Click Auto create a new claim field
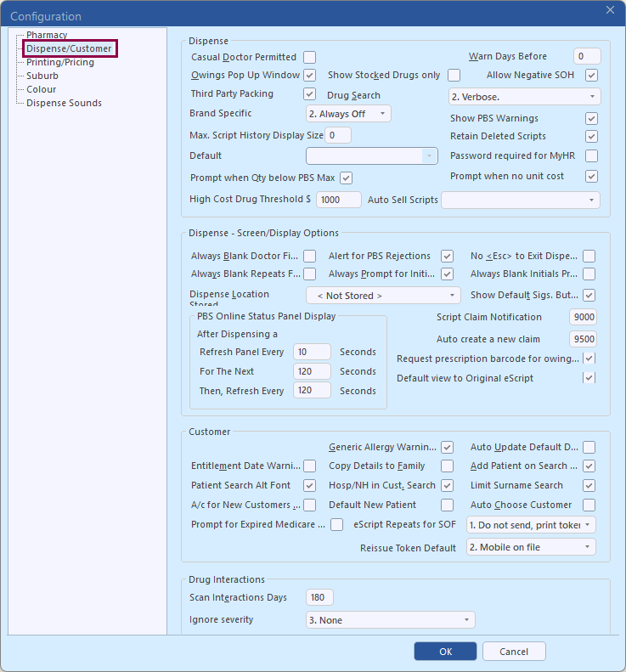The width and height of the screenshot is (626, 672). coord(584,340)
